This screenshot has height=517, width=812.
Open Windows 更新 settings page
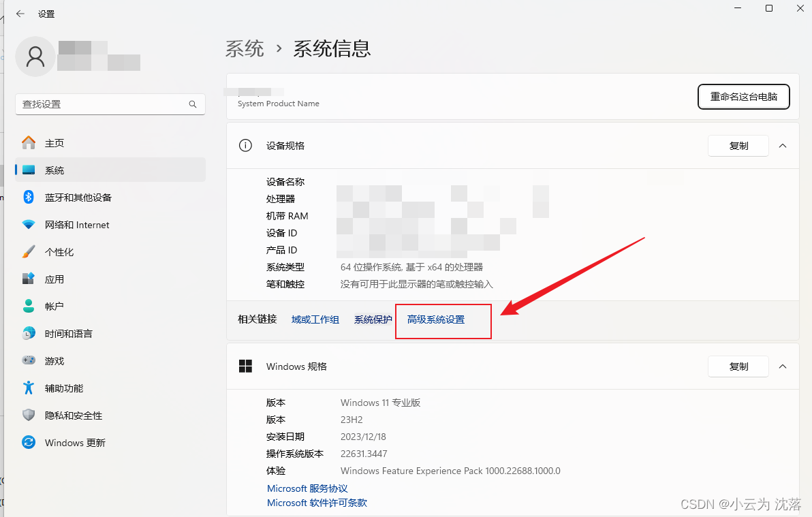click(x=110, y=443)
